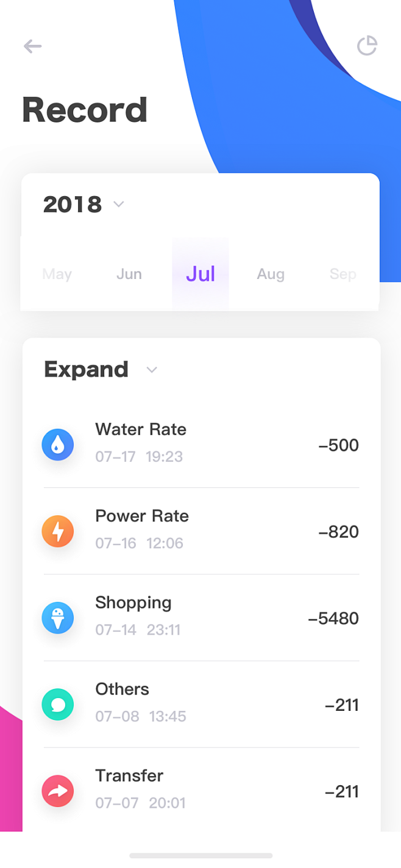This screenshot has height=868, width=401.
Task: Switch to the Aug month tab
Action: coord(271,274)
